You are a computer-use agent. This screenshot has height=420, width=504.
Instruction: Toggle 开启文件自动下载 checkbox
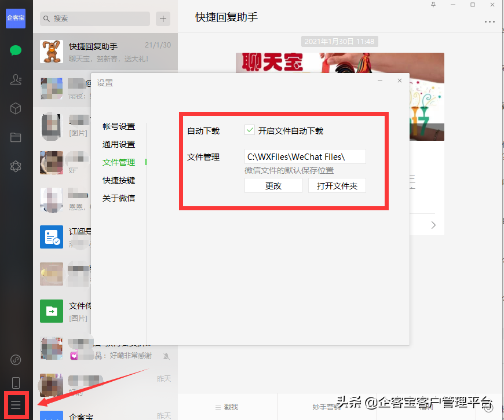pos(250,130)
